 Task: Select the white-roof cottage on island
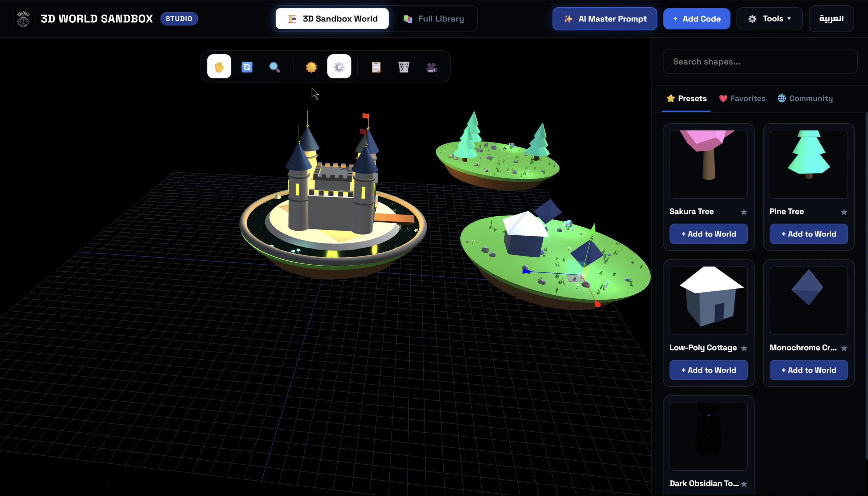(525, 235)
